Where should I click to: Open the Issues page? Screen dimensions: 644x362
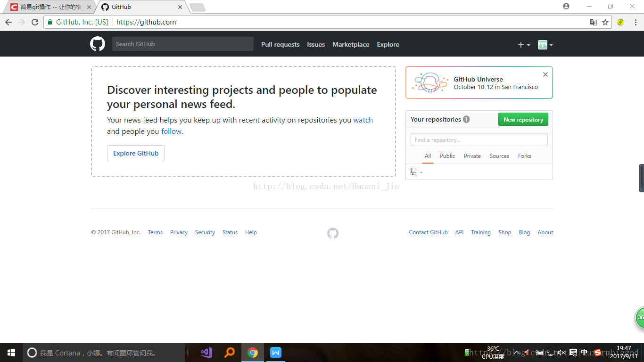(316, 44)
